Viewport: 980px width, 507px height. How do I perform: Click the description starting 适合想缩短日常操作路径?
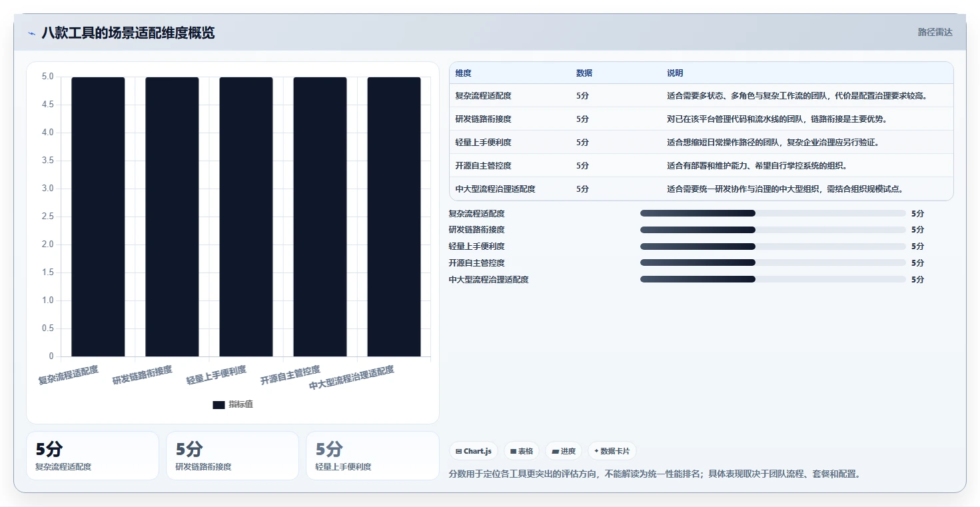tap(773, 143)
